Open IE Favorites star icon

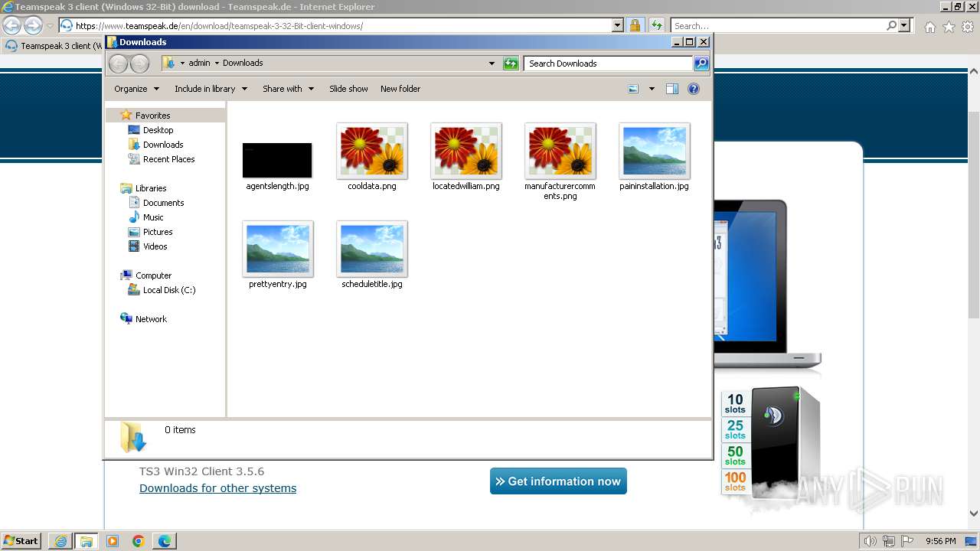[949, 27]
